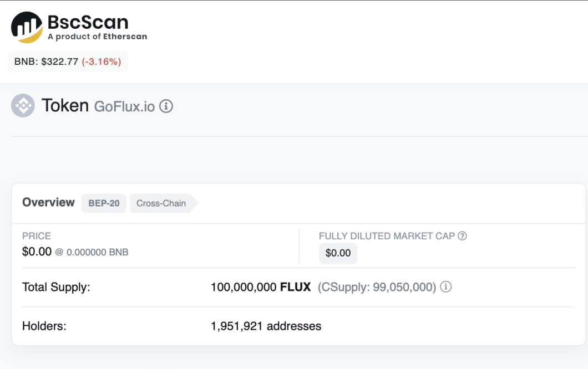This screenshot has height=369, width=588.
Task: Click the Fully Diluted Market Cap help icon
Action: (463, 236)
